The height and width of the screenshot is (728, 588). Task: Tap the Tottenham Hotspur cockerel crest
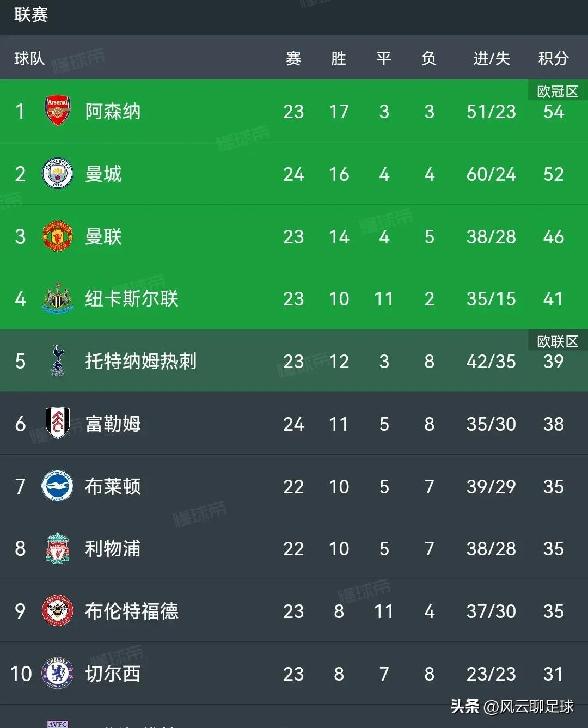pyautogui.click(x=57, y=360)
